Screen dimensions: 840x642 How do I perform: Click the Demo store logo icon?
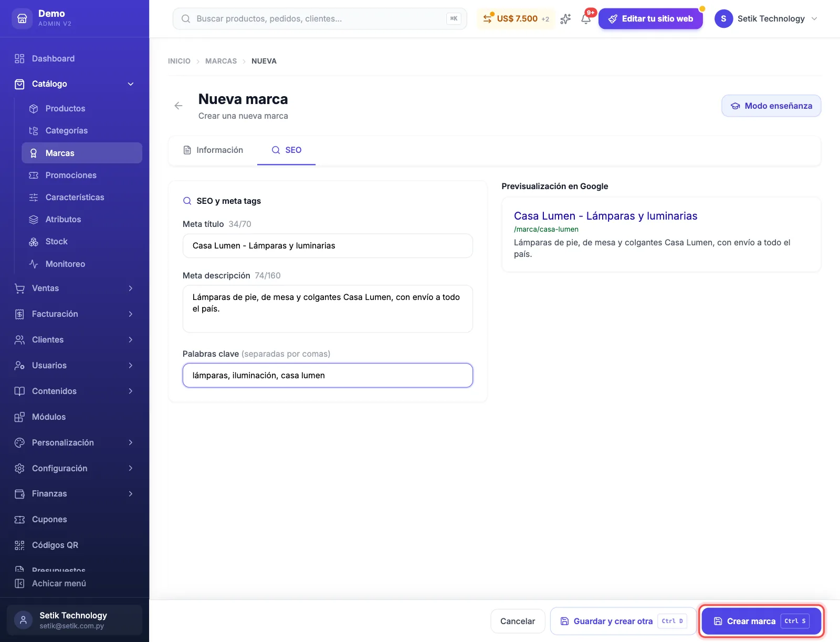tap(22, 18)
